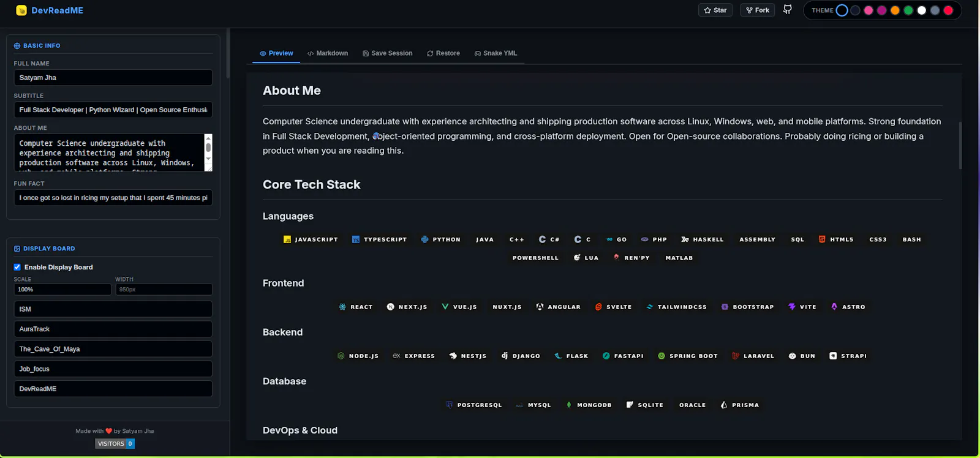Click the Job_focus display board field
The height and width of the screenshot is (458, 980).
click(113, 369)
